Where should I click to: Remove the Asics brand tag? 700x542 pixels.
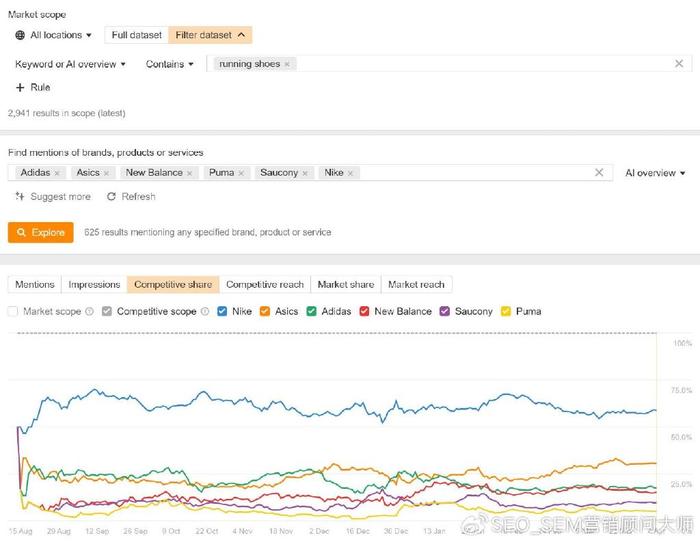coord(106,173)
